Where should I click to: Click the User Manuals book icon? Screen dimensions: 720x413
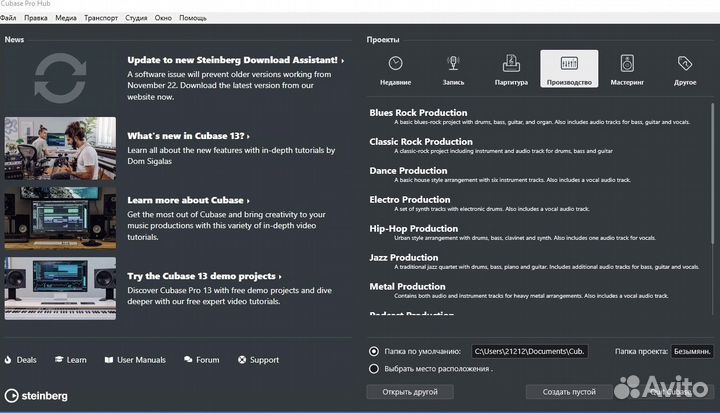point(109,360)
